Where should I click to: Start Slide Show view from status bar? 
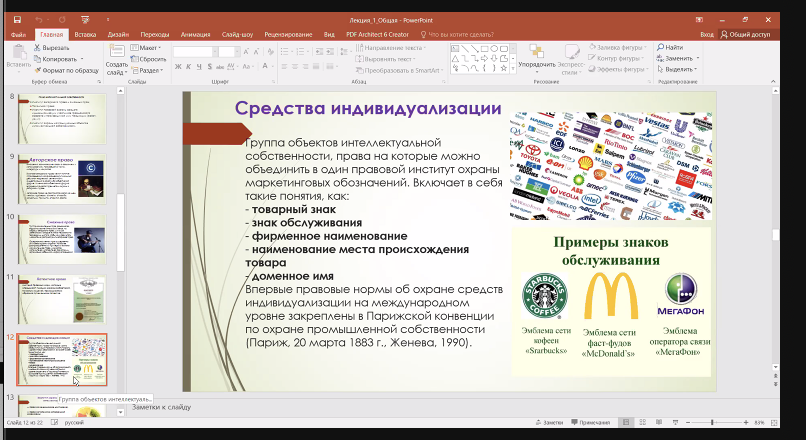pos(674,422)
